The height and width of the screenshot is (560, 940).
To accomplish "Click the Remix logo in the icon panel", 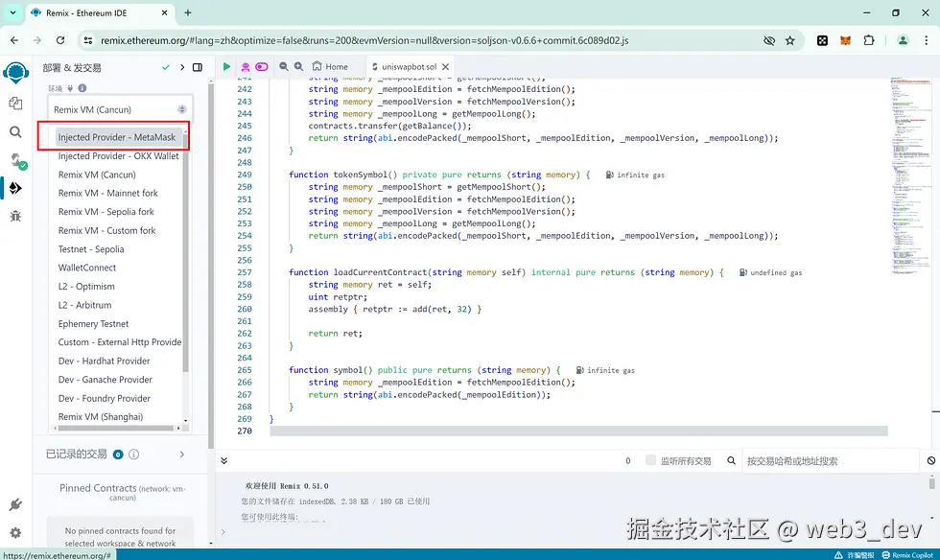I will coord(15,73).
